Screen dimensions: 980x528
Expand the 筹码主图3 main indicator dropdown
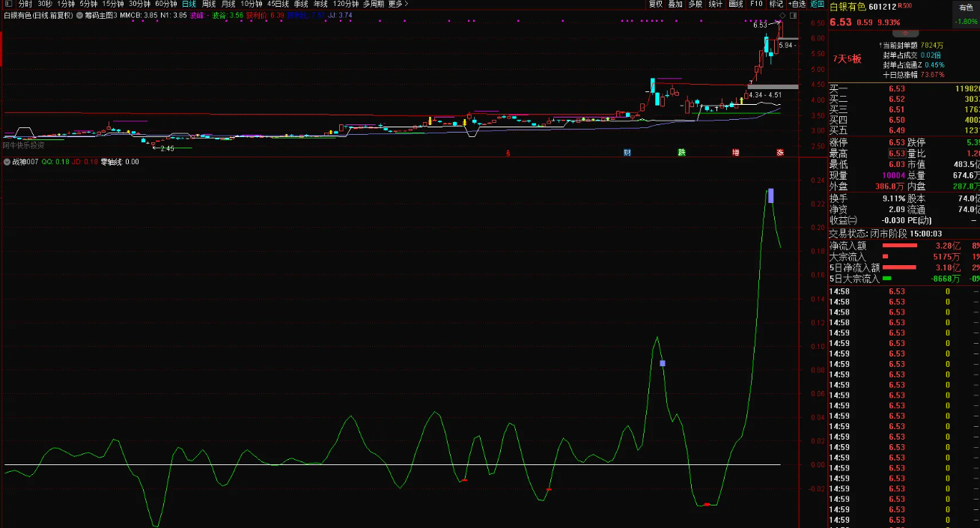pos(79,15)
